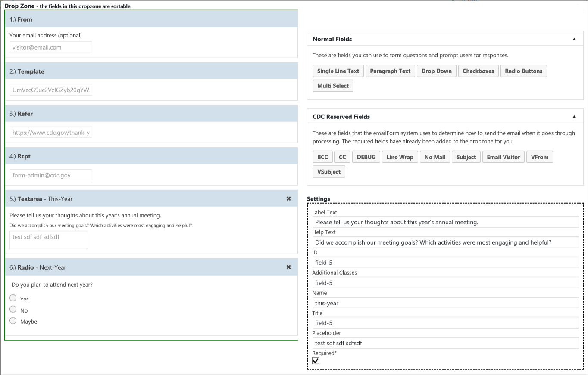
Task: Collapse the CDC Reserved Fields panel
Action: click(x=574, y=117)
